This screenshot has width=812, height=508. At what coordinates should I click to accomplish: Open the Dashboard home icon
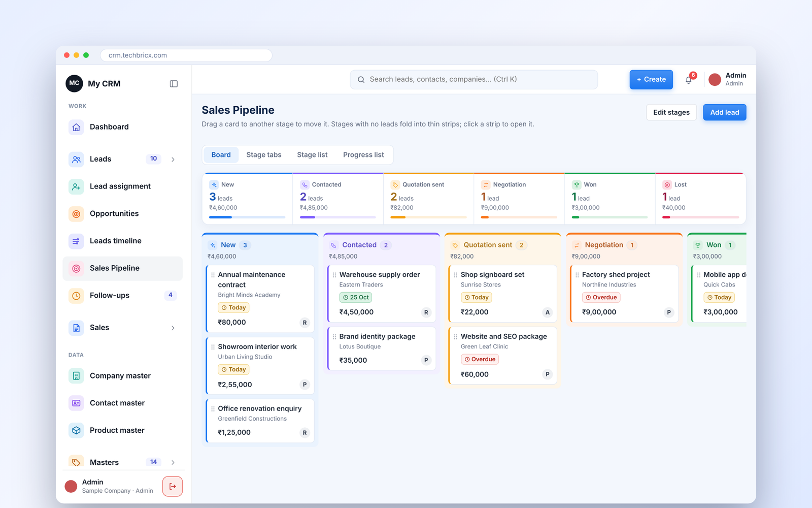76,127
